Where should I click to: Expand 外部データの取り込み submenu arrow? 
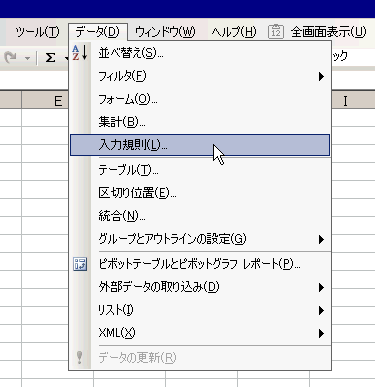coord(321,287)
